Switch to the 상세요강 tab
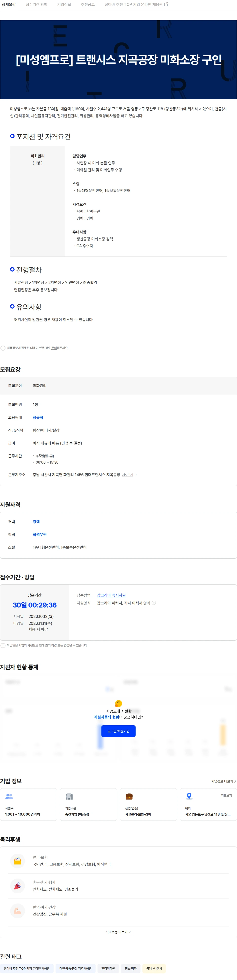237x980 pixels. tap(9, 4)
